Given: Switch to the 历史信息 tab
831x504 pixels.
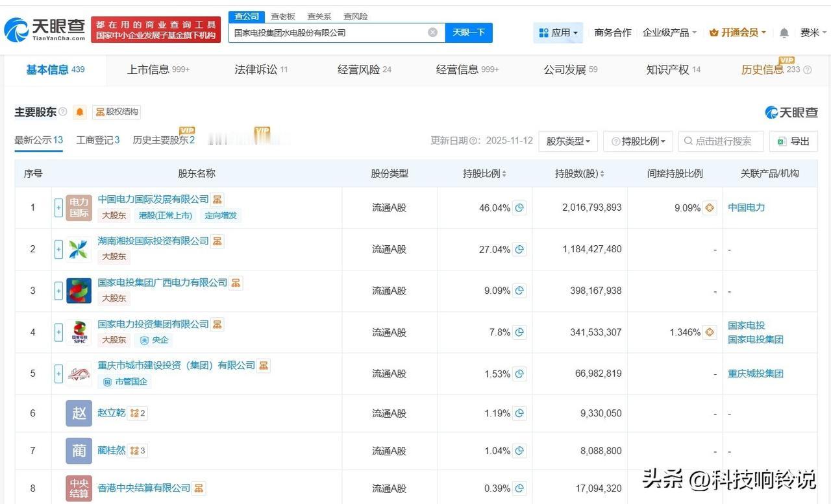Looking at the screenshot, I should [776, 69].
